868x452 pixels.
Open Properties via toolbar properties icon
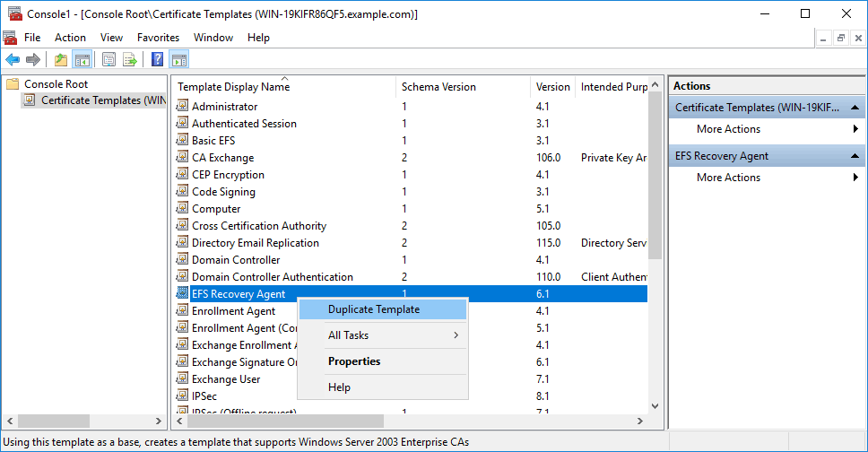(109, 59)
